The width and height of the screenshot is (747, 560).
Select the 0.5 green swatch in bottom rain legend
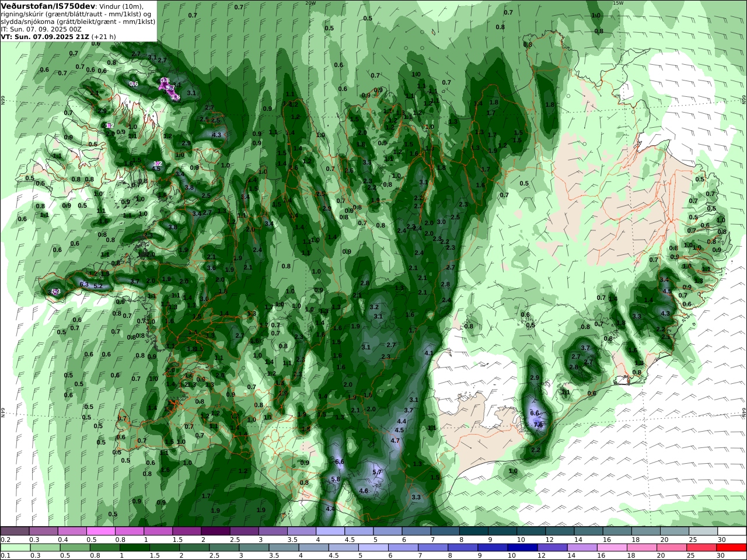pos(75,547)
